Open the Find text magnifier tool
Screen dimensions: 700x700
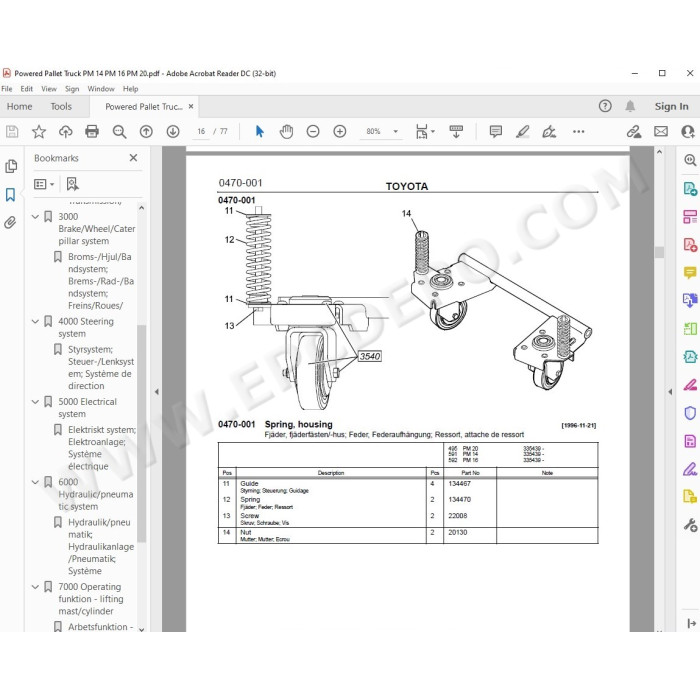119,131
